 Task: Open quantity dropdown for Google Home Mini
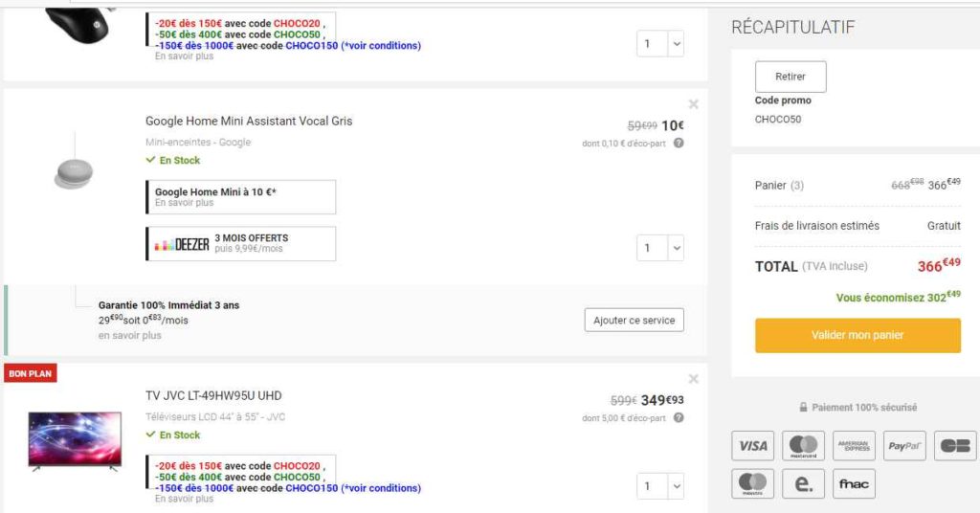click(x=660, y=248)
